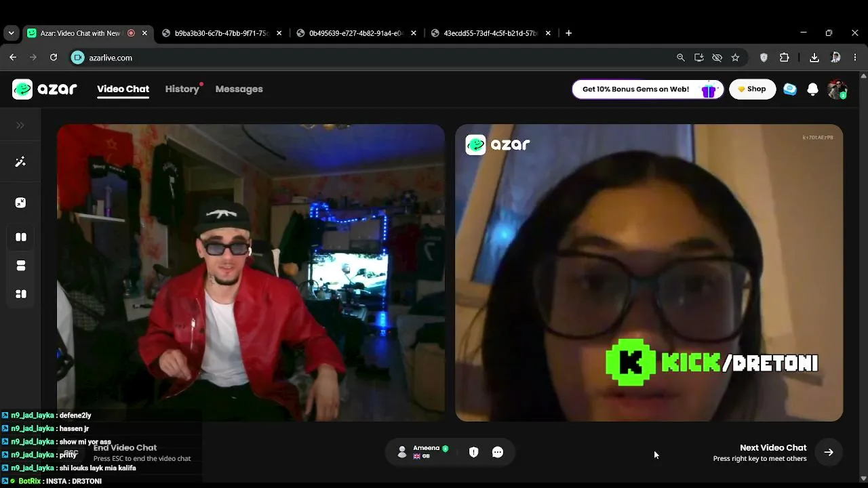Open the notifications bell
This screenshot has height=488, width=868.
[812, 89]
